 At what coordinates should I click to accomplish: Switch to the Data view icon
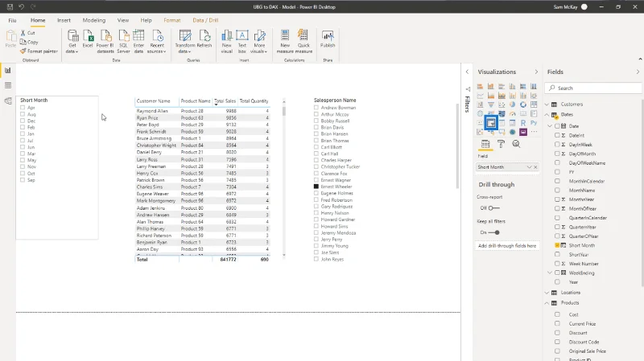click(8, 85)
